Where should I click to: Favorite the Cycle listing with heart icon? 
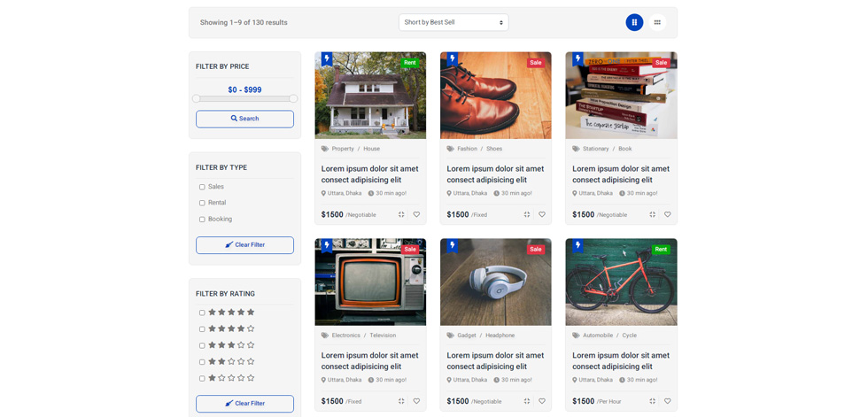click(x=668, y=401)
